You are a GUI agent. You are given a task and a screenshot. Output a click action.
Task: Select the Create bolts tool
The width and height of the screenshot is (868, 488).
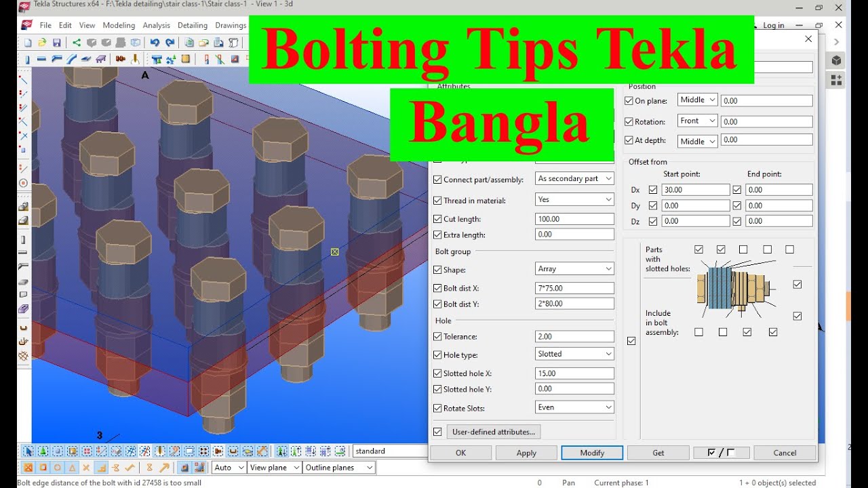coord(121,59)
